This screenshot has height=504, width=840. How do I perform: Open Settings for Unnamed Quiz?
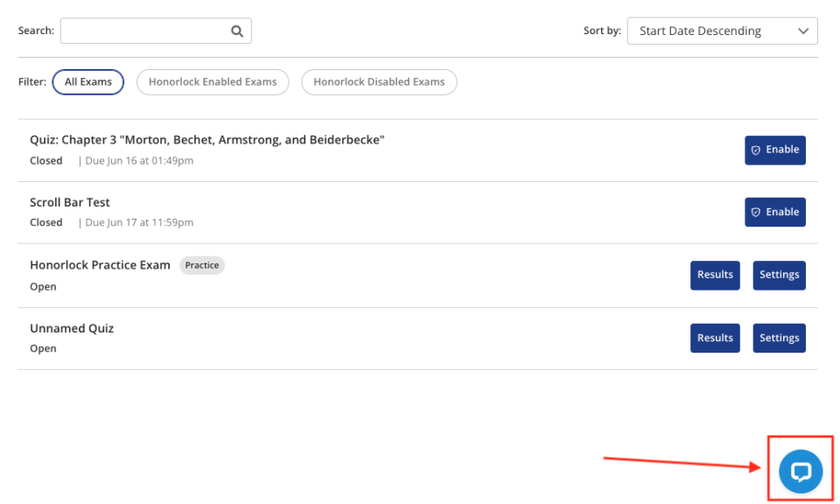point(779,338)
